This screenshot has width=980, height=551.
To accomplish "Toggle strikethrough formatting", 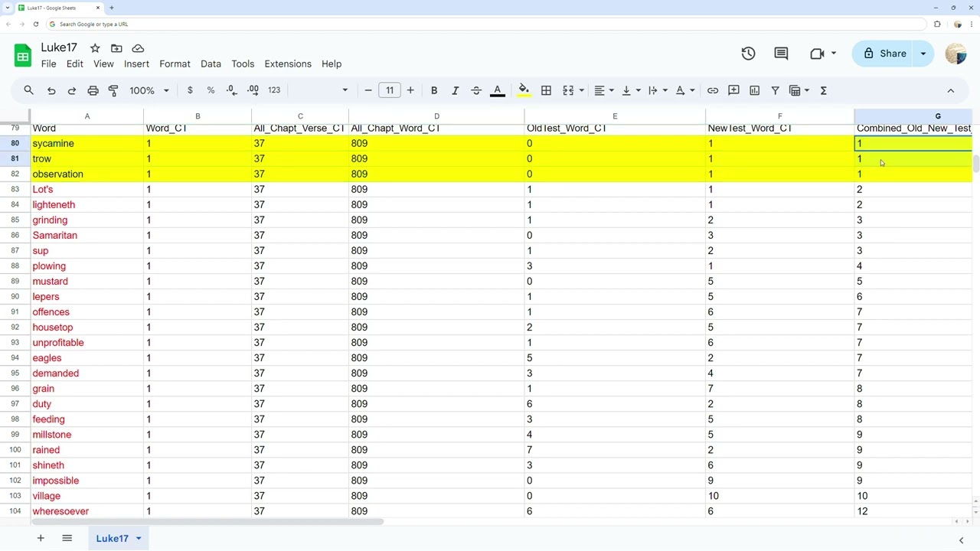I will click(476, 90).
